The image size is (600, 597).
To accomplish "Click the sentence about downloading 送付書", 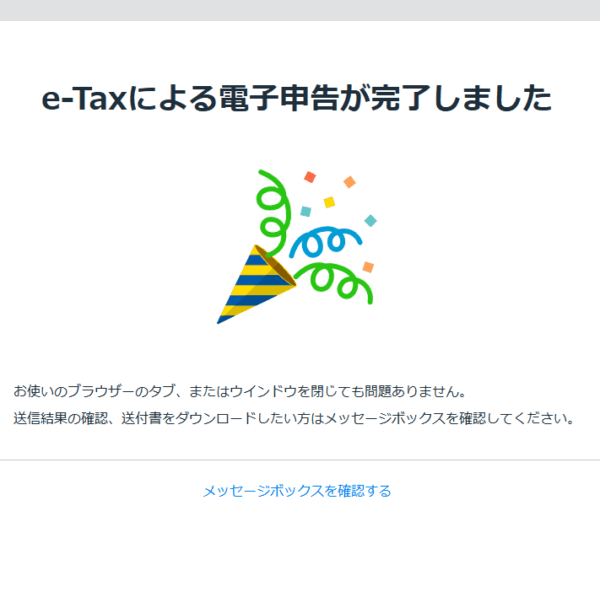I will [294, 418].
